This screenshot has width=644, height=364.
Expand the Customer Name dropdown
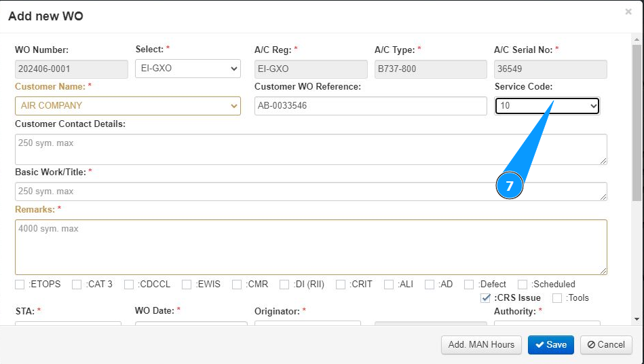click(128, 106)
